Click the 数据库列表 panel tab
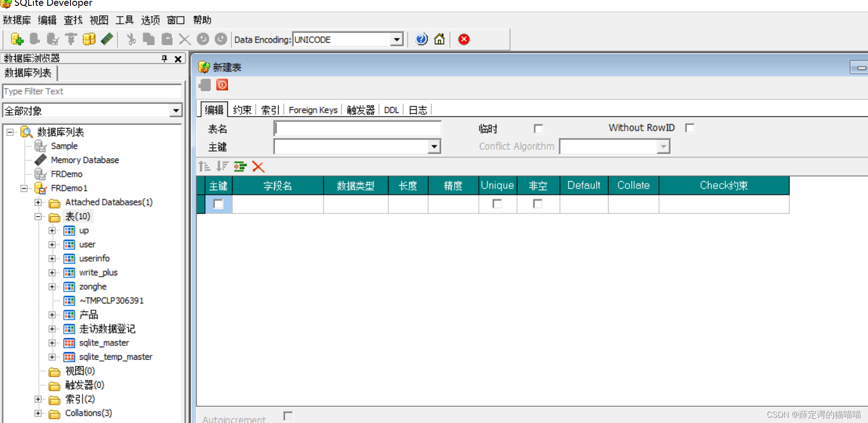 click(28, 73)
